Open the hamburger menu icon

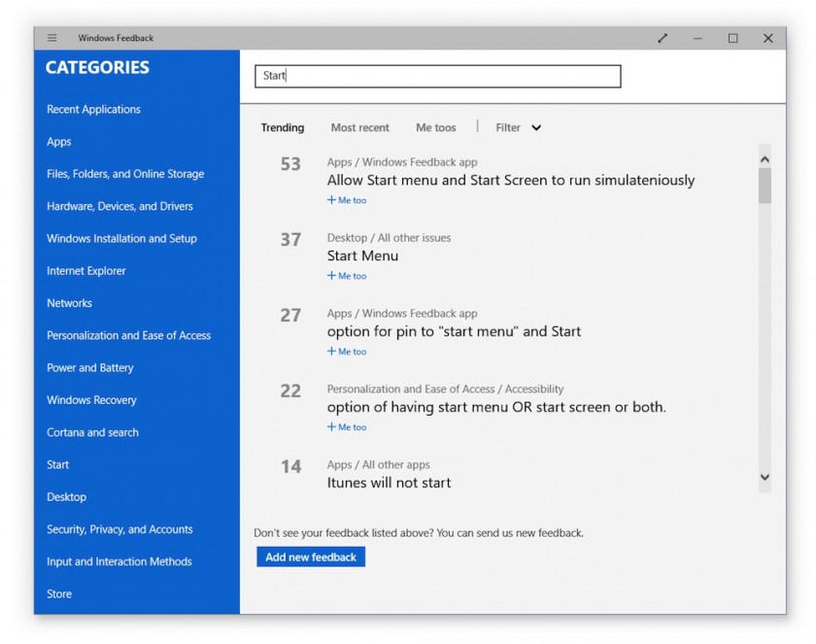[x=52, y=38]
